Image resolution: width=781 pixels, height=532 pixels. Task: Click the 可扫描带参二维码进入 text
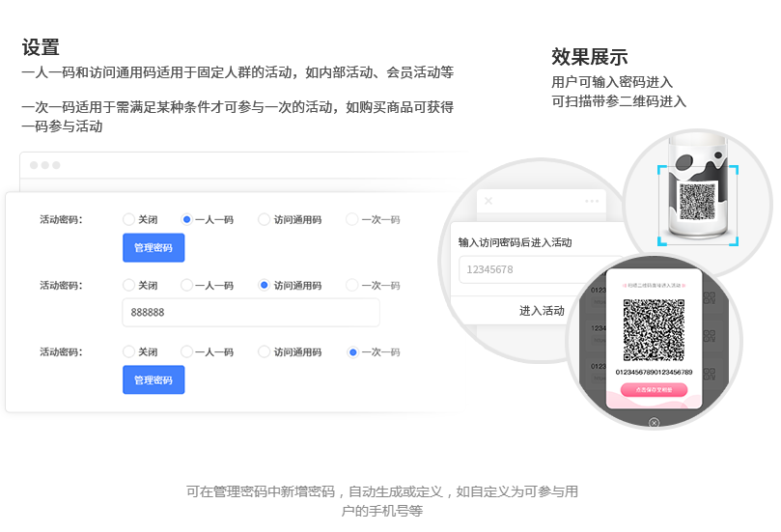click(x=619, y=101)
